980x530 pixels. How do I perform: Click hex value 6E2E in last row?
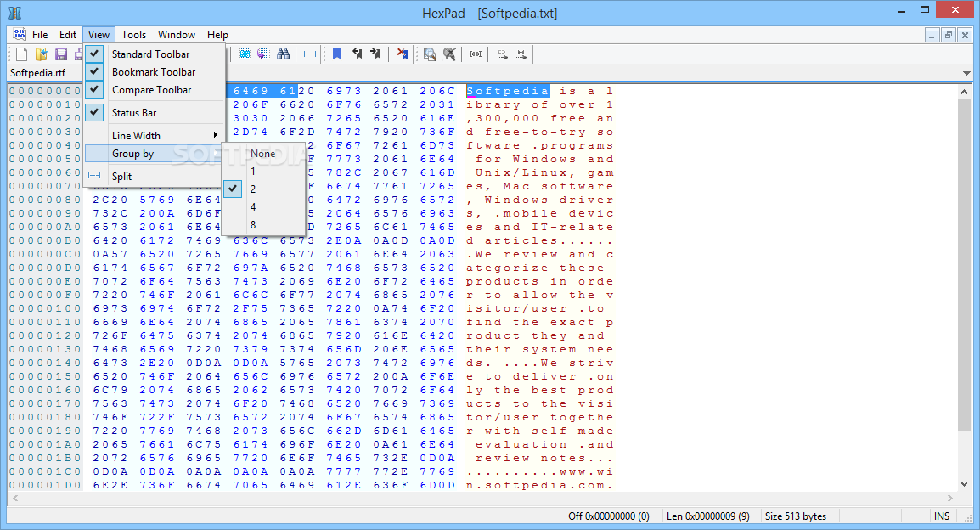(x=110, y=485)
